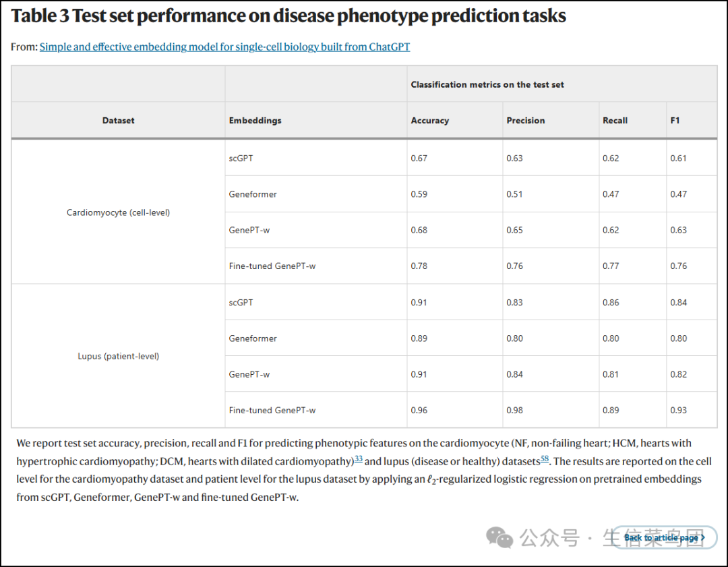This screenshot has height=567, width=728.
Task: Click the Embeddings column header
Action: click(x=255, y=121)
